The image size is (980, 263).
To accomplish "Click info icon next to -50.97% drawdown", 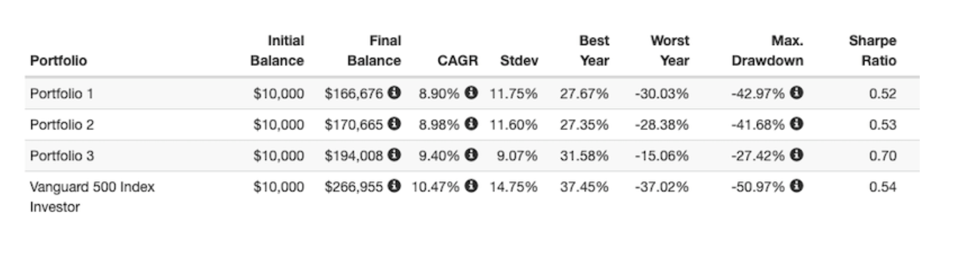I will (797, 185).
